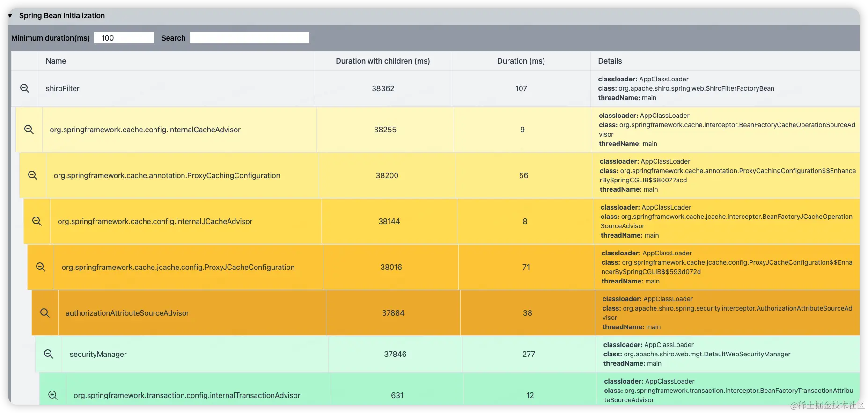Collapse authorizationAttributeSourceAdvisor row magnifier icon
This screenshot has width=868, height=413.
pos(45,313)
